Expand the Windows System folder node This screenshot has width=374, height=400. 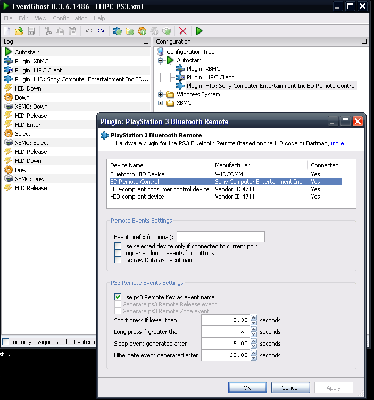(x=161, y=95)
